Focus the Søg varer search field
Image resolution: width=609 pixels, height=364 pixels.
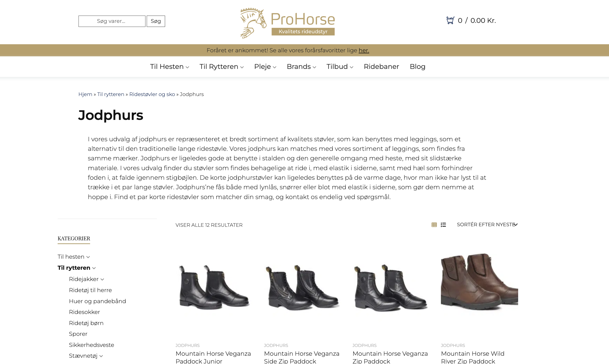[112, 21]
